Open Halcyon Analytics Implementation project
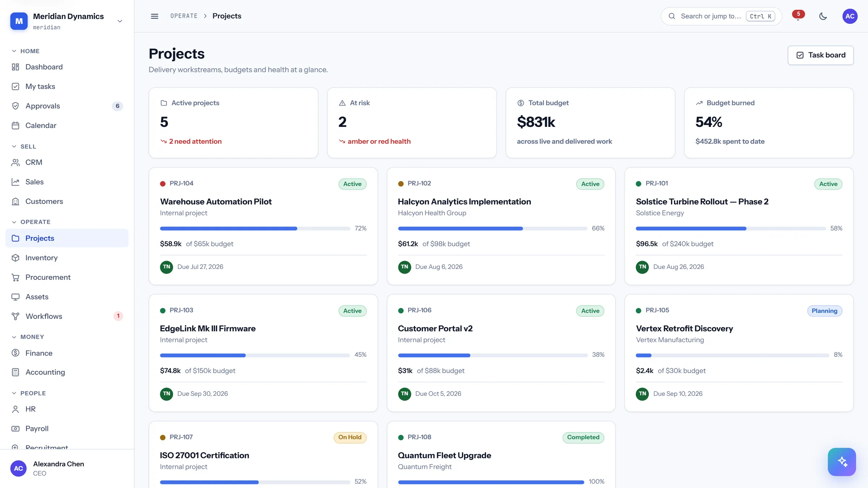This screenshot has width=868, height=488. tap(501, 226)
